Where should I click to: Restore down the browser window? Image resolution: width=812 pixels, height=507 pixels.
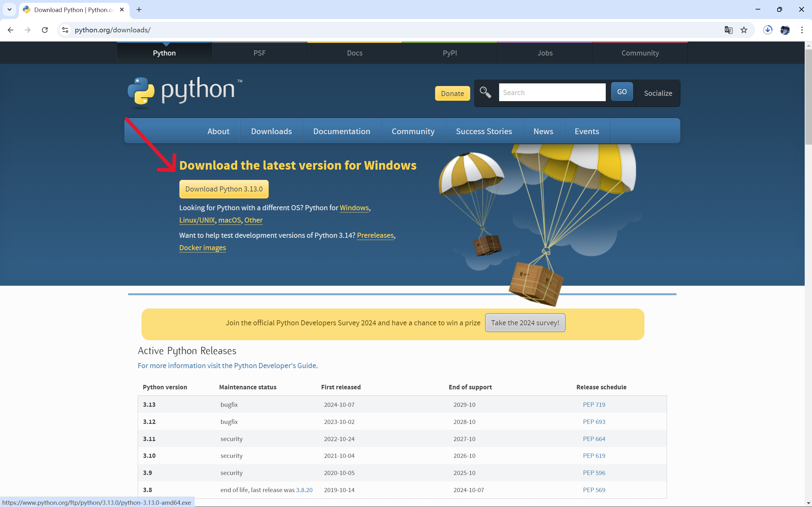(x=779, y=10)
